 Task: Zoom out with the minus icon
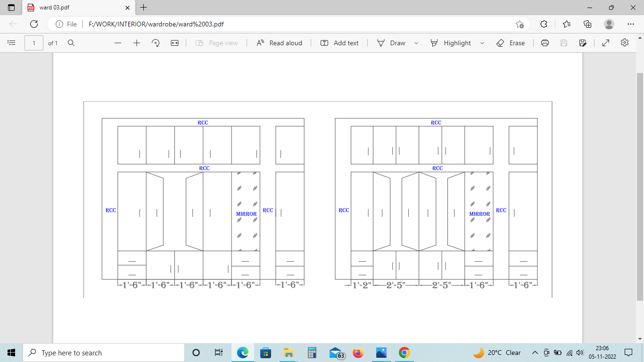point(118,43)
